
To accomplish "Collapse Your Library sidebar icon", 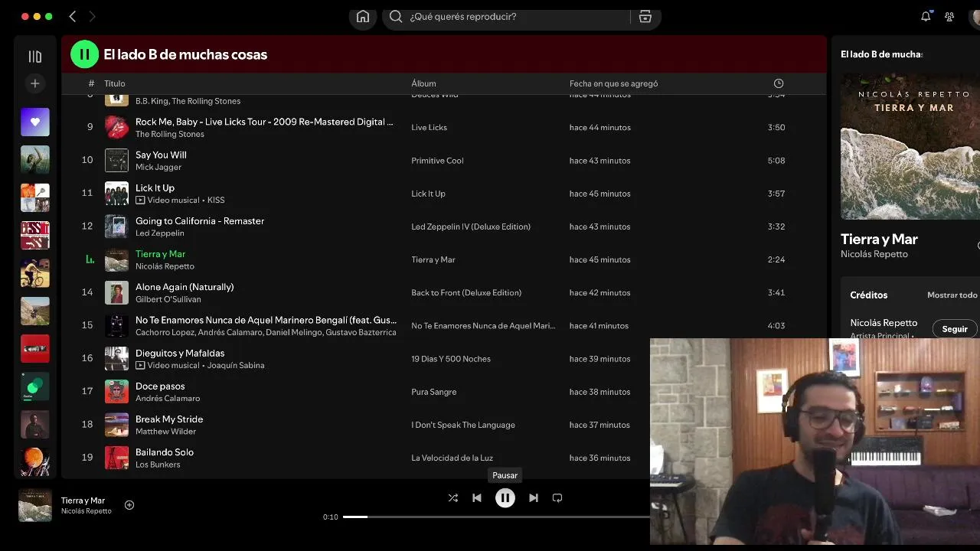I will (34, 56).
